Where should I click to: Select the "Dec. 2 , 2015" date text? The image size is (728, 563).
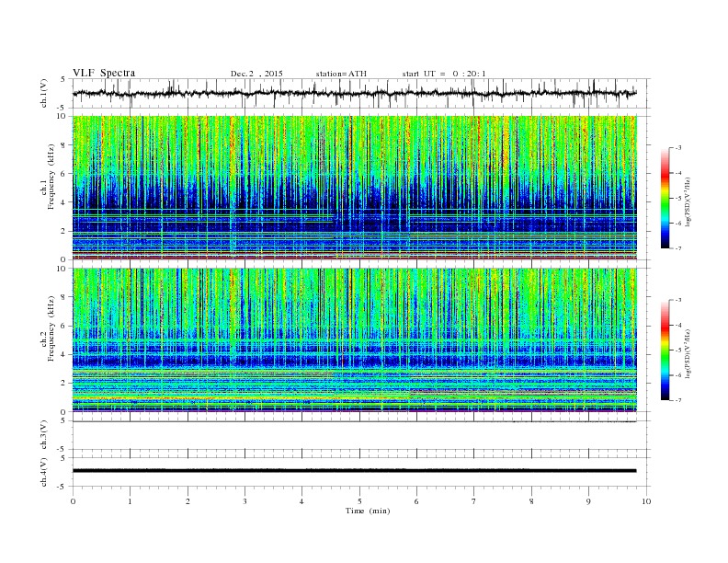(256, 74)
